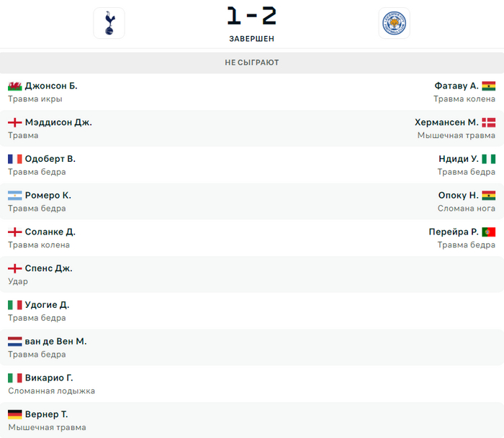Click the ЗАВЕРШЕН match status label
The height and width of the screenshot is (438, 504).
click(251, 39)
